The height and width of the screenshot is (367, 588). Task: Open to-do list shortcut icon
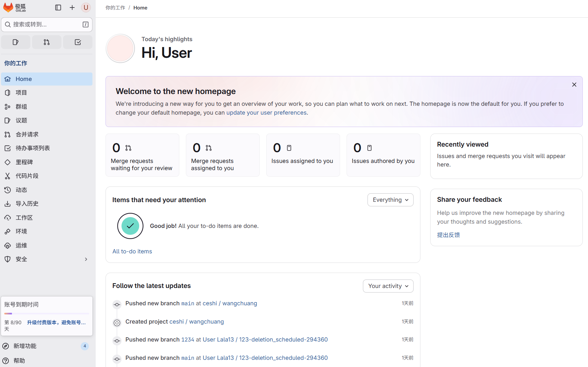pyautogui.click(x=78, y=42)
